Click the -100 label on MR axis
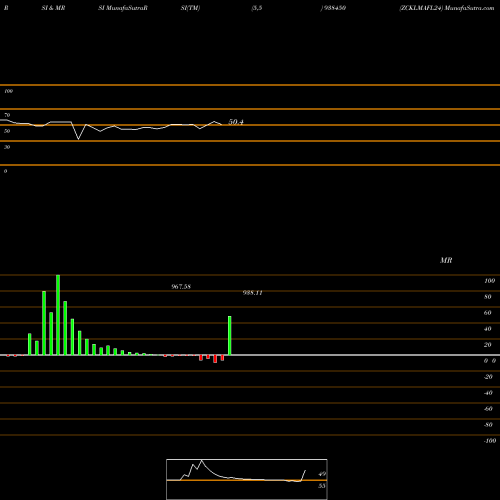500x500 pixels. [x=490, y=441]
